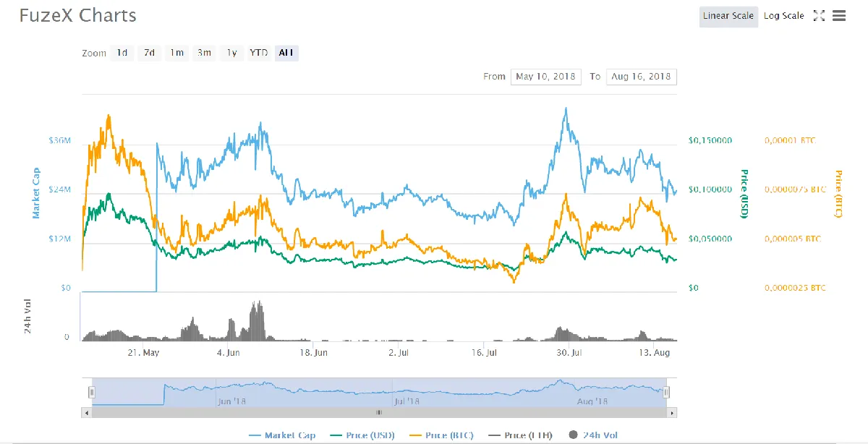The image size is (868, 444).
Task: Switch to Linear Scale
Action: pos(728,16)
